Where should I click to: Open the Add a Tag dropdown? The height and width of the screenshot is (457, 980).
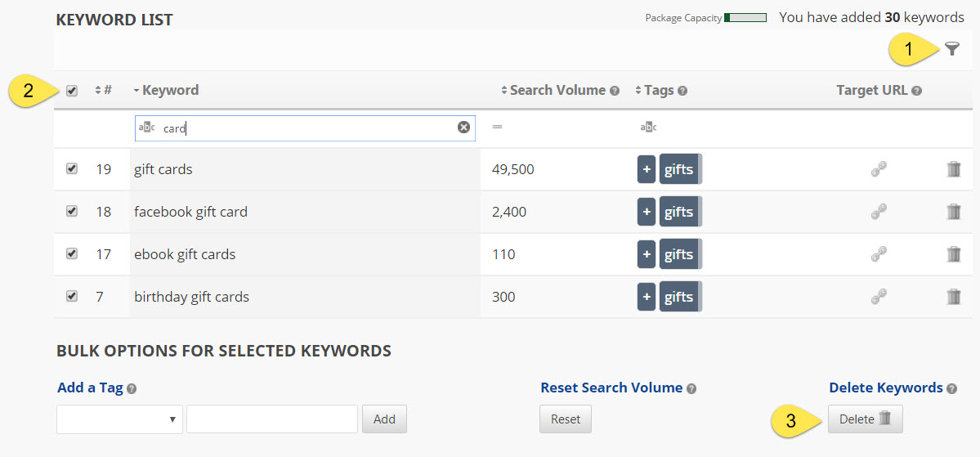click(119, 419)
